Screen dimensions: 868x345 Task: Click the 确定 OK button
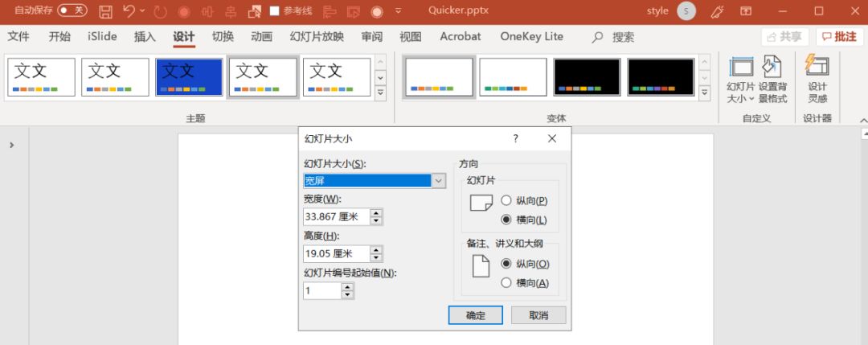476,315
